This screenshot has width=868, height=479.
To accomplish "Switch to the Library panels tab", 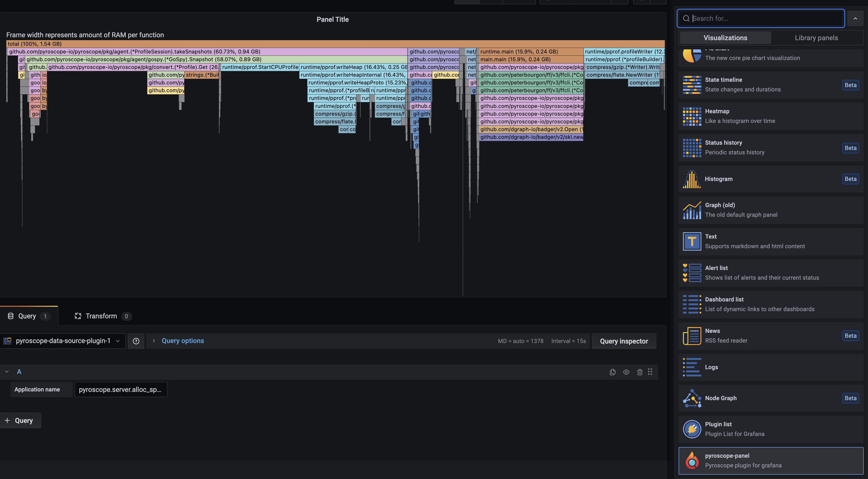I will click(816, 38).
